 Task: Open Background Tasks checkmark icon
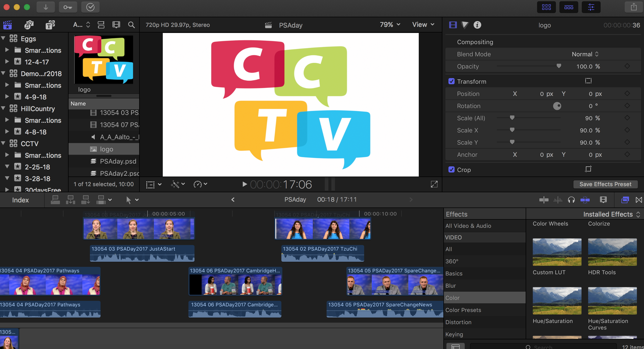(x=90, y=7)
